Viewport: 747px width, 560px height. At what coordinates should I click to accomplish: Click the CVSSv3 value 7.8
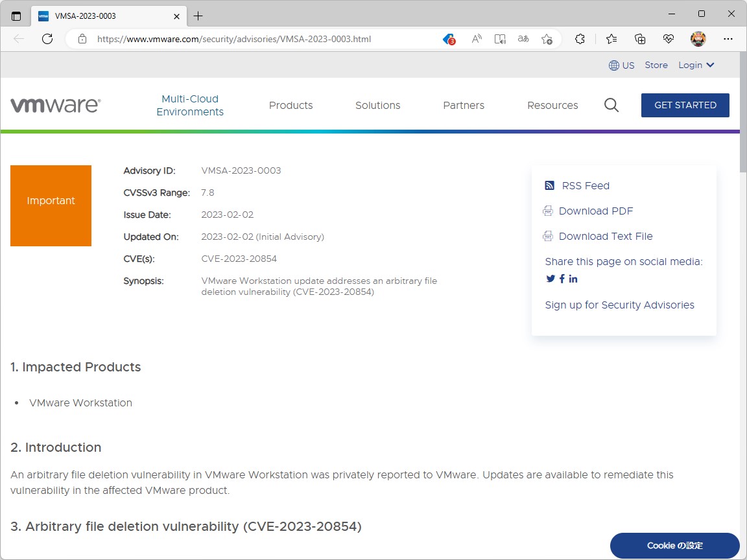click(207, 193)
